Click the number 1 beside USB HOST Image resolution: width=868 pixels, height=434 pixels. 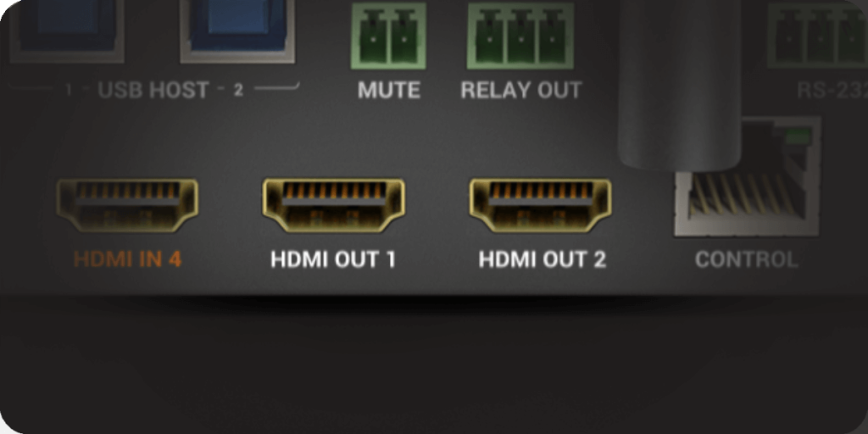tap(69, 91)
